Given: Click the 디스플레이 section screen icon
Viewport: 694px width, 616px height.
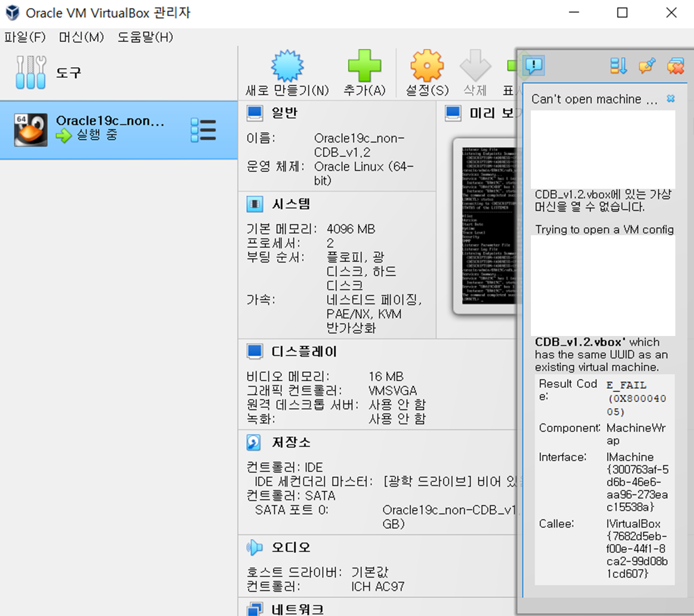Looking at the screenshot, I should 254,351.
